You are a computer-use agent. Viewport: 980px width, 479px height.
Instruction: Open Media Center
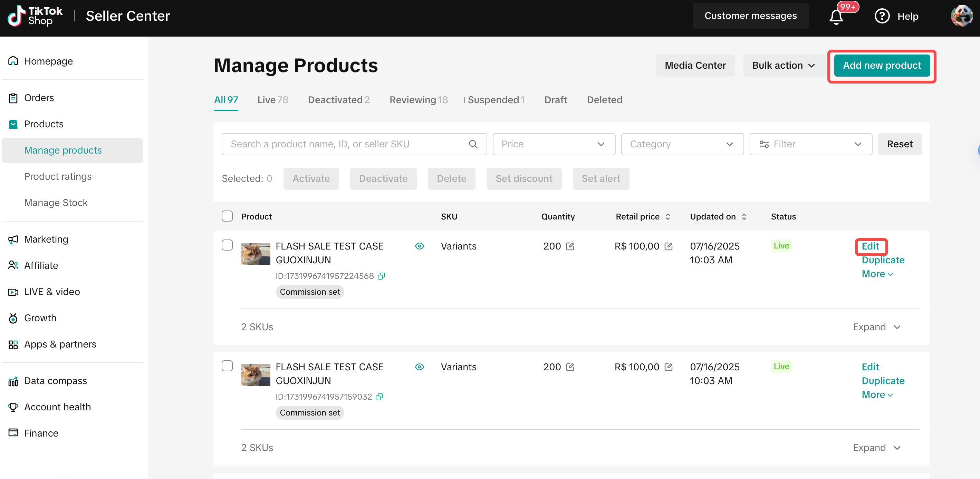(695, 65)
